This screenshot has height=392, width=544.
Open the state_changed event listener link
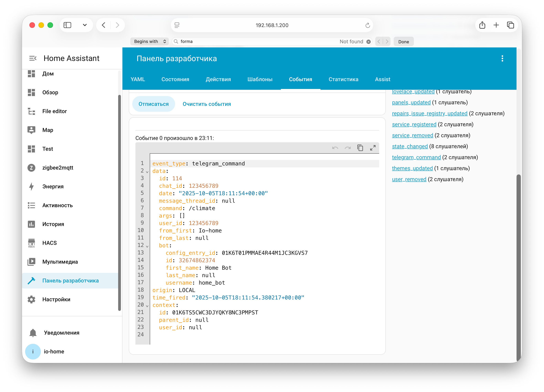click(x=409, y=146)
